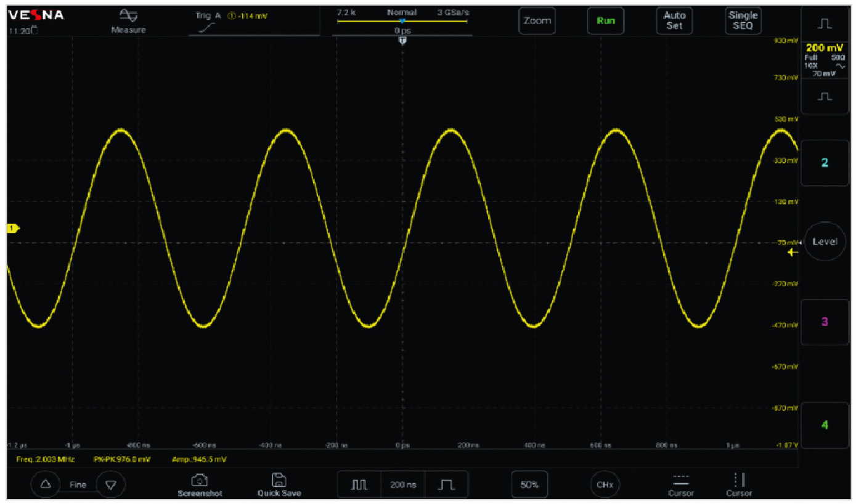Click the Single SEQ button

click(743, 21)
